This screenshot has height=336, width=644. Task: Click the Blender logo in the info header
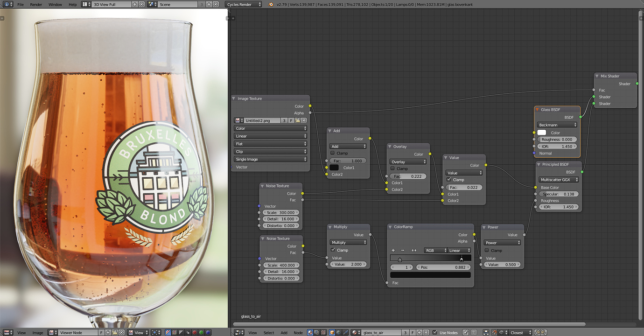click(x=271, y=4)
